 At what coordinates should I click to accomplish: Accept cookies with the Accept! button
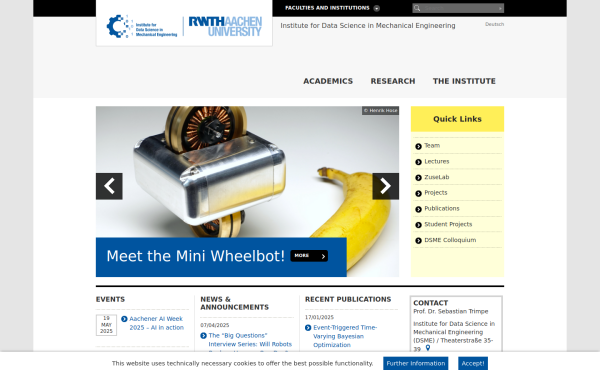[473, 364]
